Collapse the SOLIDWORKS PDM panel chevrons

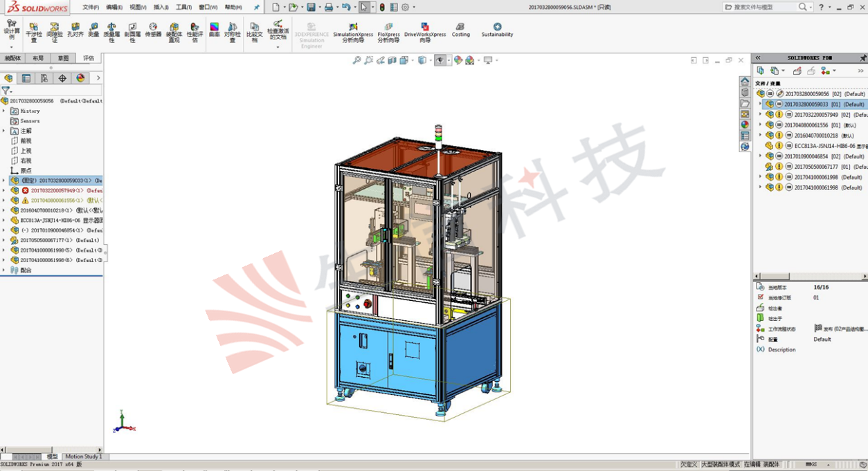tap(758, 58)
